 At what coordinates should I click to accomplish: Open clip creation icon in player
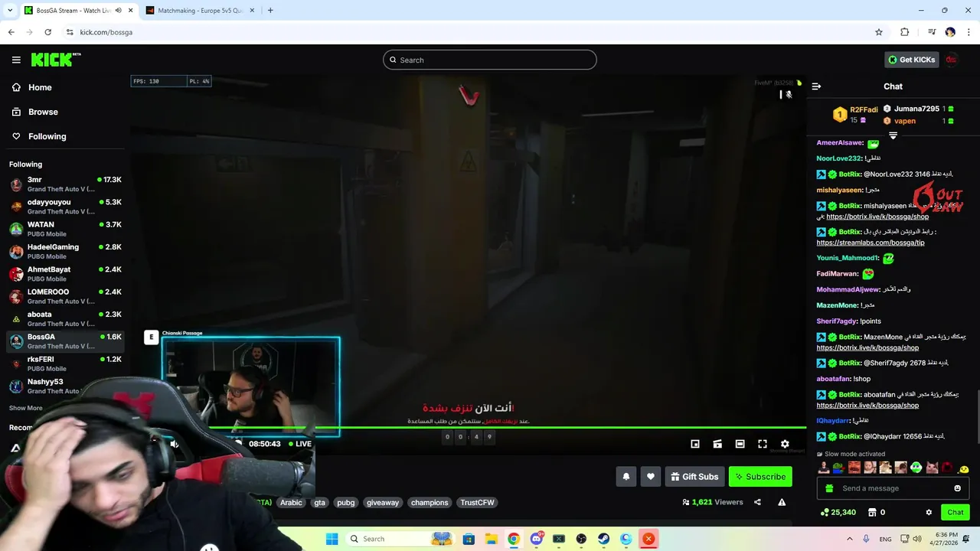coord(717,444)
